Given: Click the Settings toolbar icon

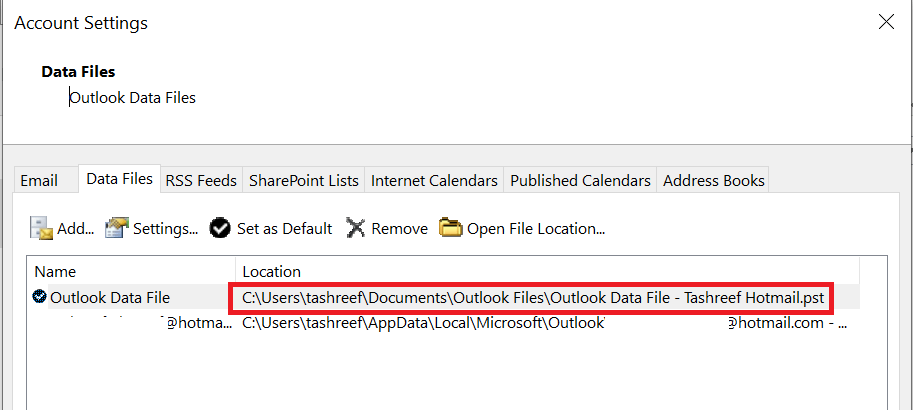Looking at the screenshot, I should [x=117, y=228].
